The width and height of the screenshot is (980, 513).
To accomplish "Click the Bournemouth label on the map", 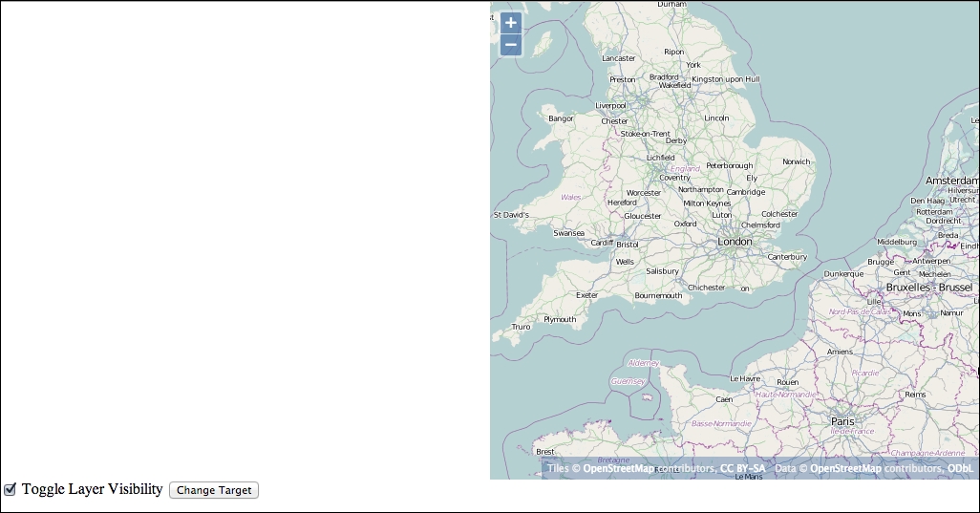I will pos(659,295).
